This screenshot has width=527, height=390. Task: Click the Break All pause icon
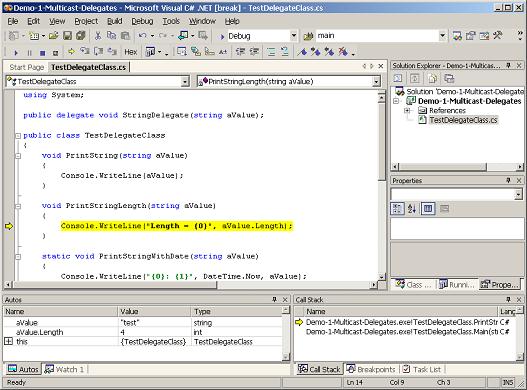coord(29,53)
